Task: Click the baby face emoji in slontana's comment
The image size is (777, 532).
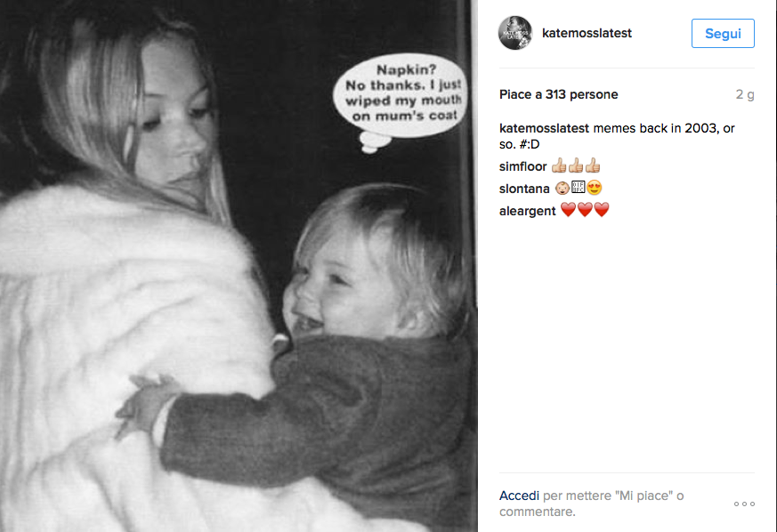Action: tap(562, 188)
